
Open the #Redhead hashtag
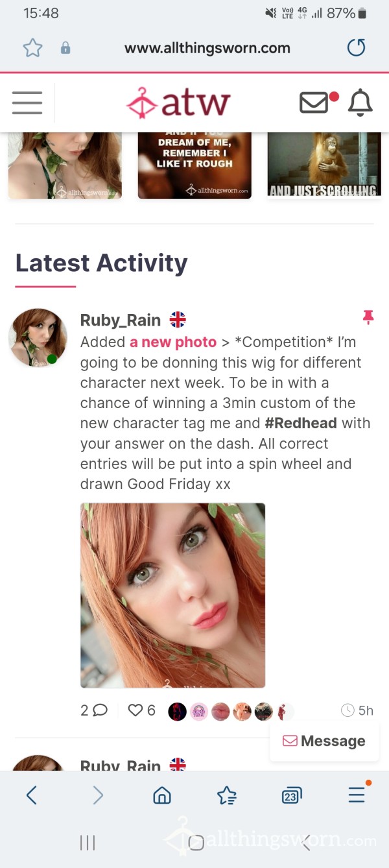pos(301,423)
